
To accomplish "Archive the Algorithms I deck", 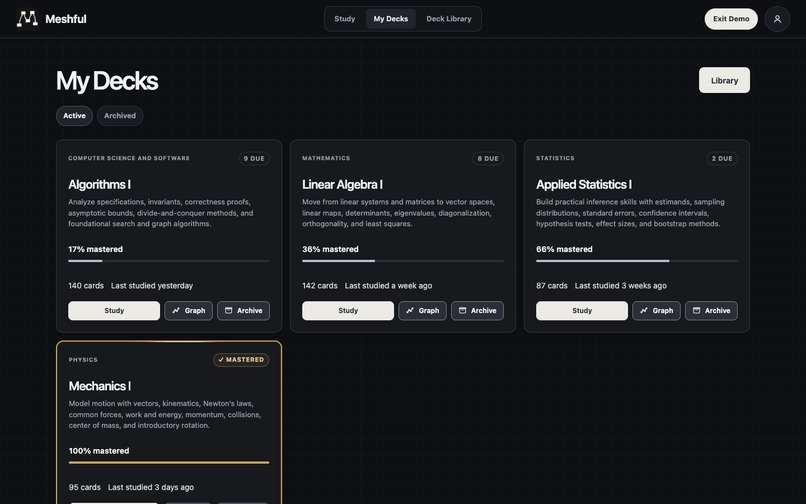I will click(243, 311).
